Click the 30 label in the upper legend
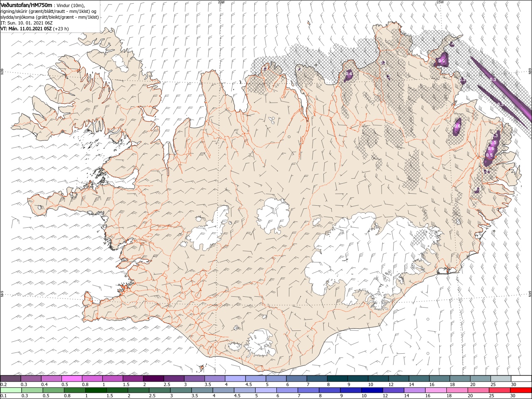 point(514,384)
